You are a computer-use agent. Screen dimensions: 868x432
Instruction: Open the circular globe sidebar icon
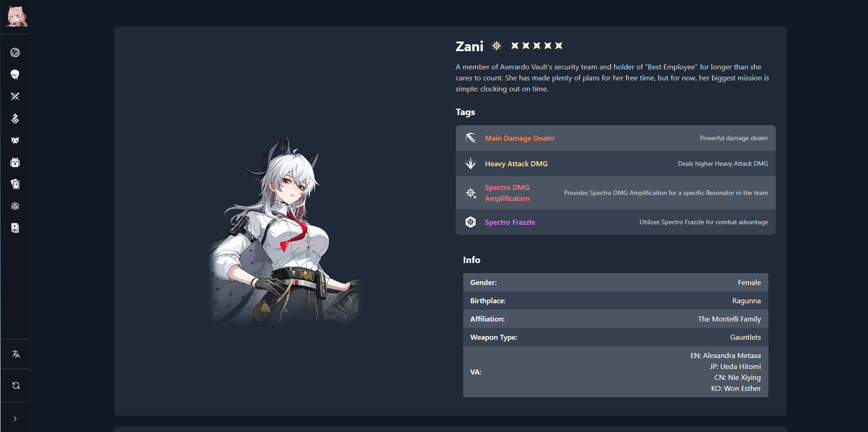click(x=15, y=53)
